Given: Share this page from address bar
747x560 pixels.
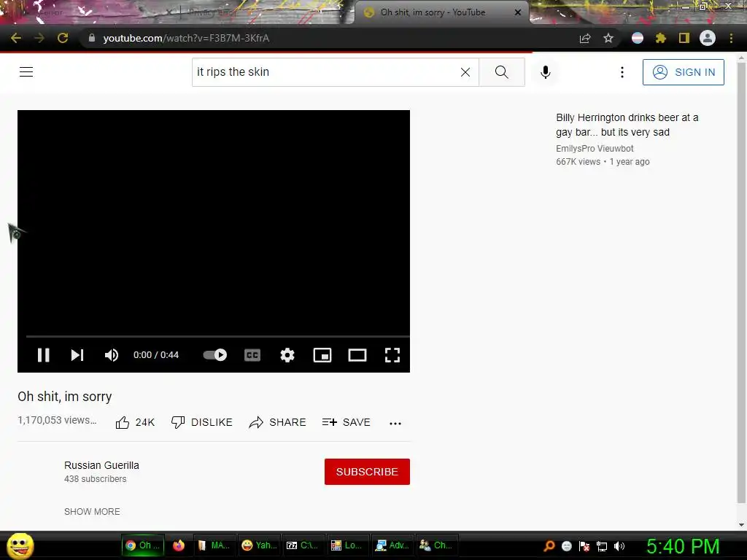Looking at the screenshot, I should coord(585,38).
